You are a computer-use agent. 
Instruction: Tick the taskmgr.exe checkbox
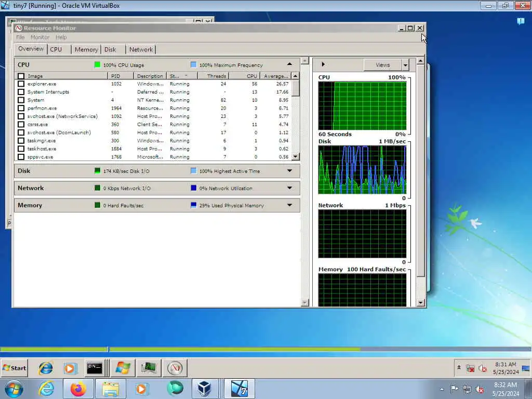point(21,141)
